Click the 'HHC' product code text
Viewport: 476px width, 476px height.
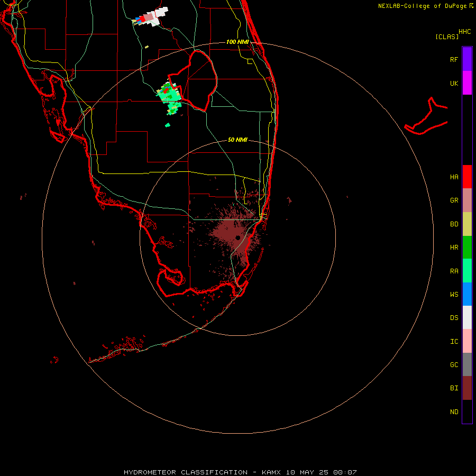click(464, 32)
